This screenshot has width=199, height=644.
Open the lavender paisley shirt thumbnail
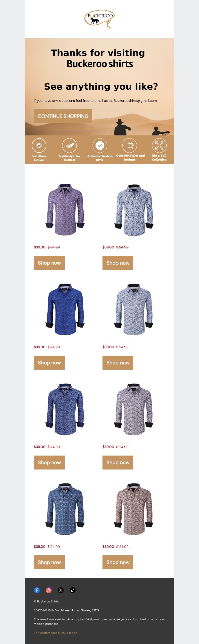point(134,410)
